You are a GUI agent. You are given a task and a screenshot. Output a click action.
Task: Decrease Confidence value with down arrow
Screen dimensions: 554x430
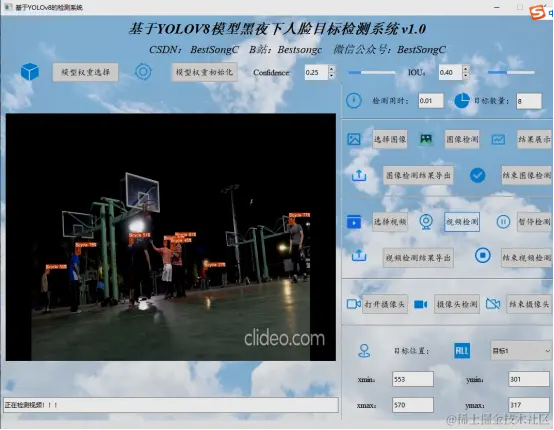pyautogui.click(x=331, y=76)
